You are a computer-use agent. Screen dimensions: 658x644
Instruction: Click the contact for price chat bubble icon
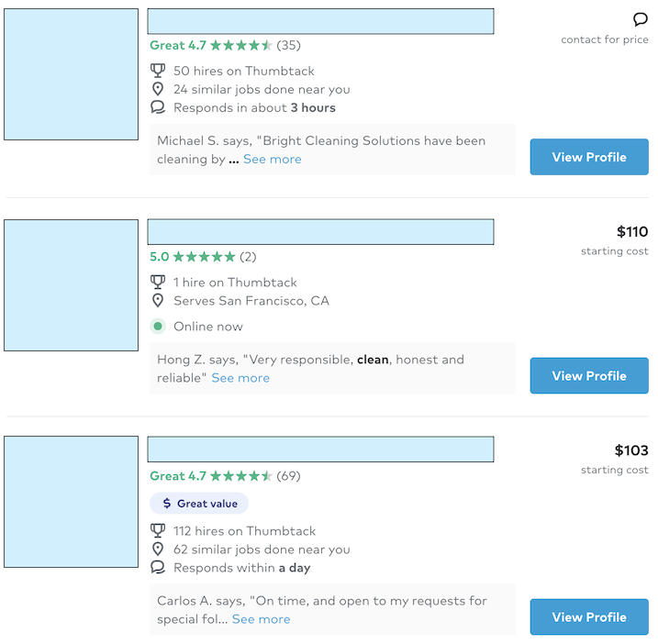coord(641,19)
